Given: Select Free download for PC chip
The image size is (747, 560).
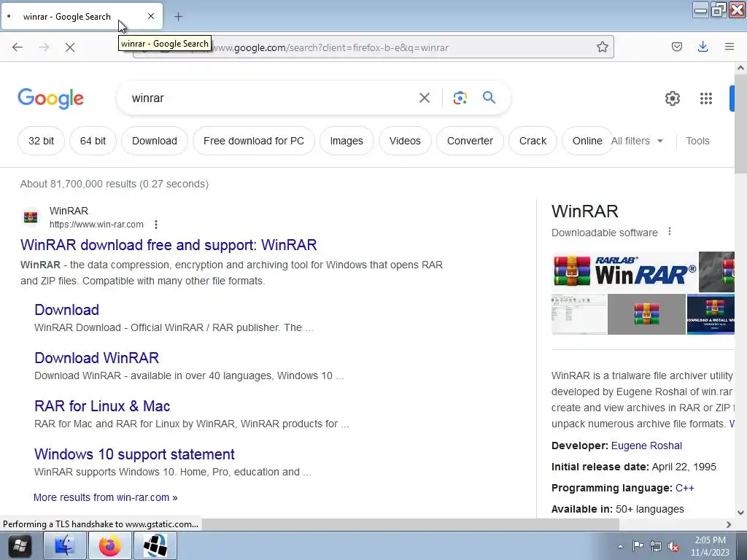Looking at the screenshot, I should [x=253, y=141].
